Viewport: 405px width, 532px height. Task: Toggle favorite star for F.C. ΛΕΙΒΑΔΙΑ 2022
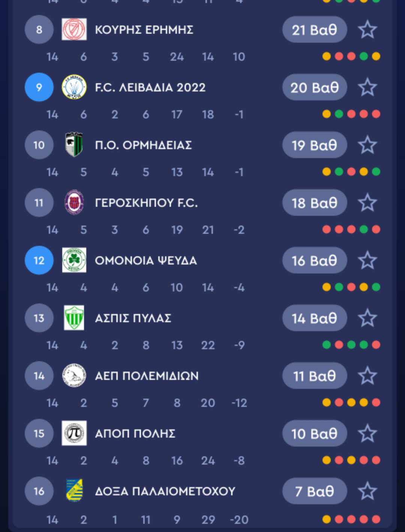[x=367, y=87]
